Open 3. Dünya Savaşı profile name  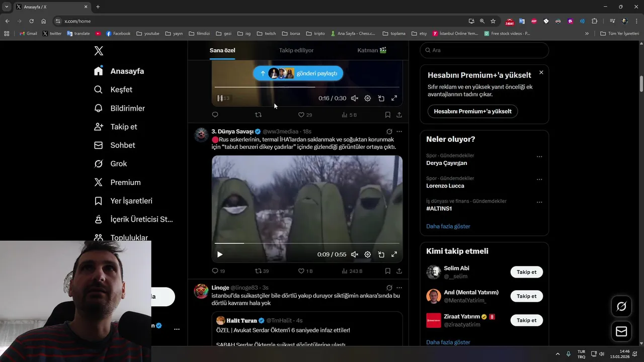pyautogui.click(x=232, y=131)
